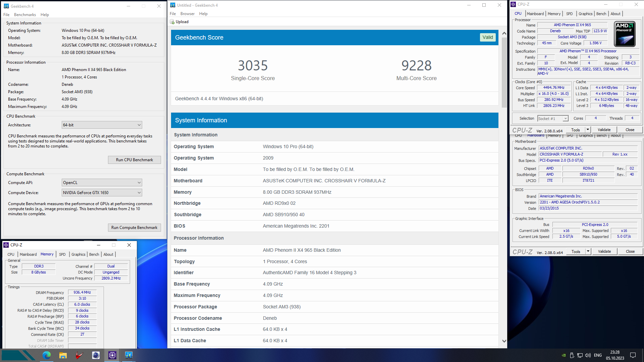This screenshot has height=362, width=644.
Task: Click the scroll-up arrow in the Geekbench results
Action: tap(504, 34)
